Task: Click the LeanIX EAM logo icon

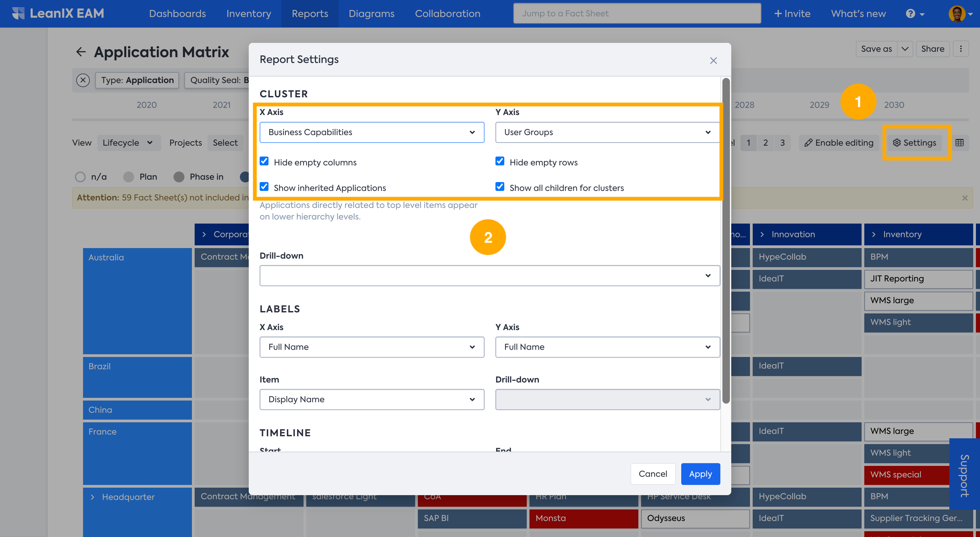Action: 18,13
